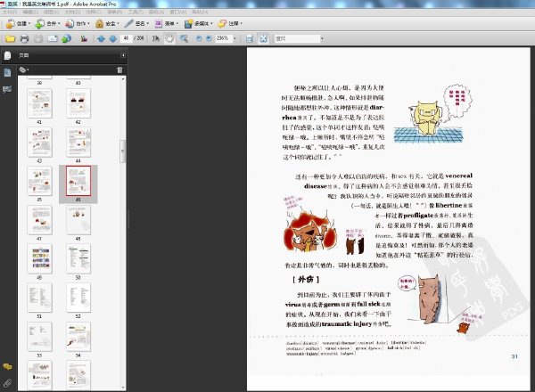Open the Combine (合并) task button
The image size is (535, 392).
(x=47, y=23)
